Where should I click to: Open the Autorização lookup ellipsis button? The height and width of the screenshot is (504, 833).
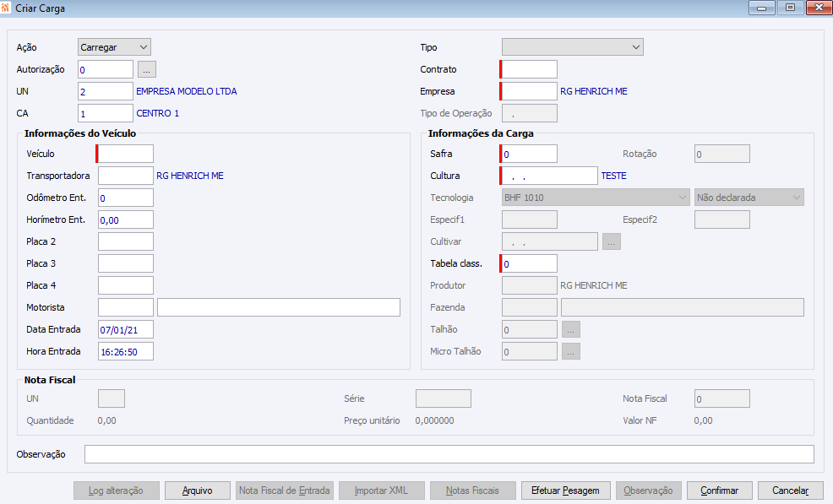(147, 69)
